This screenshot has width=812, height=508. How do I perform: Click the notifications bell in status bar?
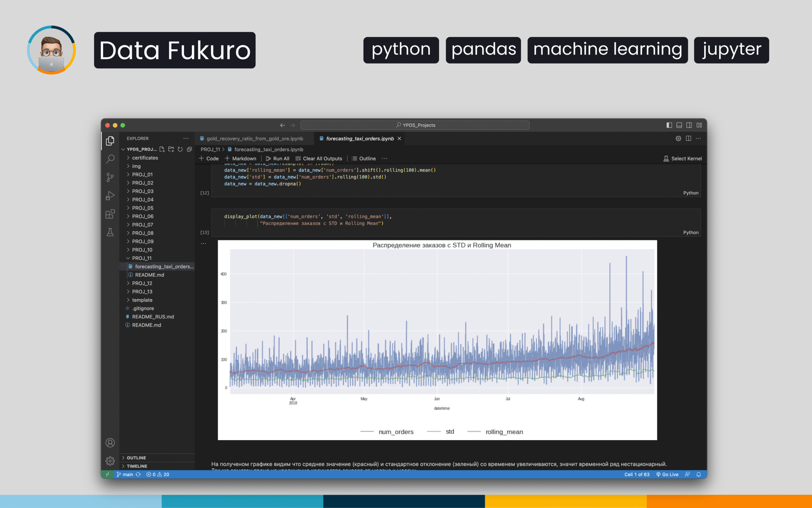coord(698,474)
